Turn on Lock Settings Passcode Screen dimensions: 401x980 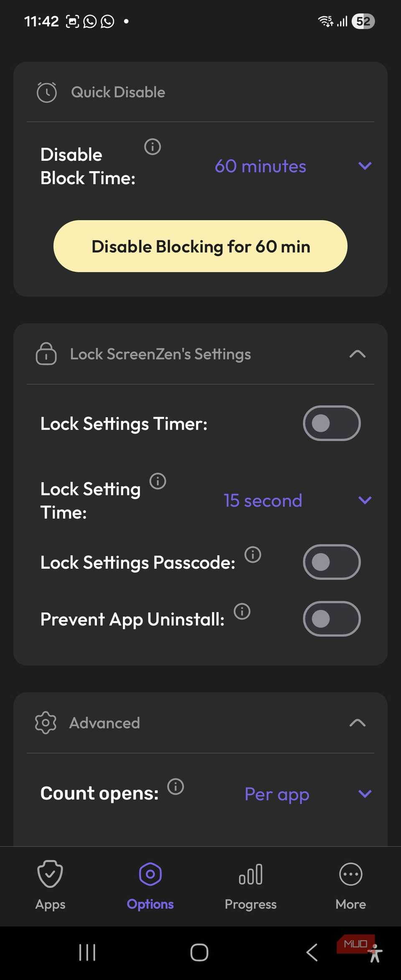[x=332, y=562]
